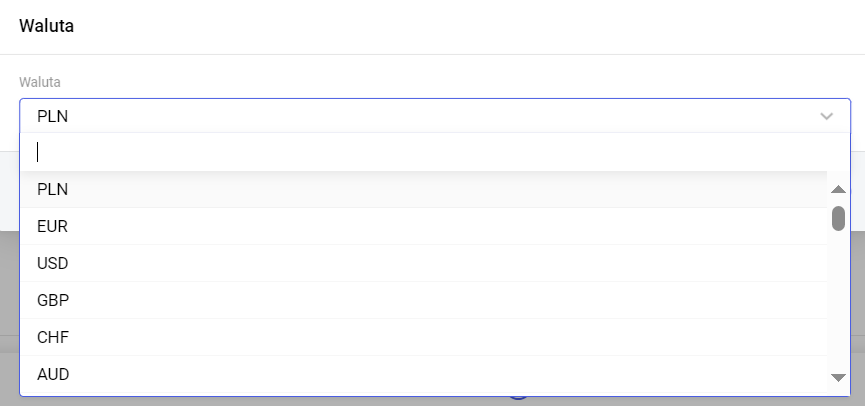The height and width of the screenshot is (406, 865).
Task: Click the partially hidden blue circle icon
Action: pos(517,400)
